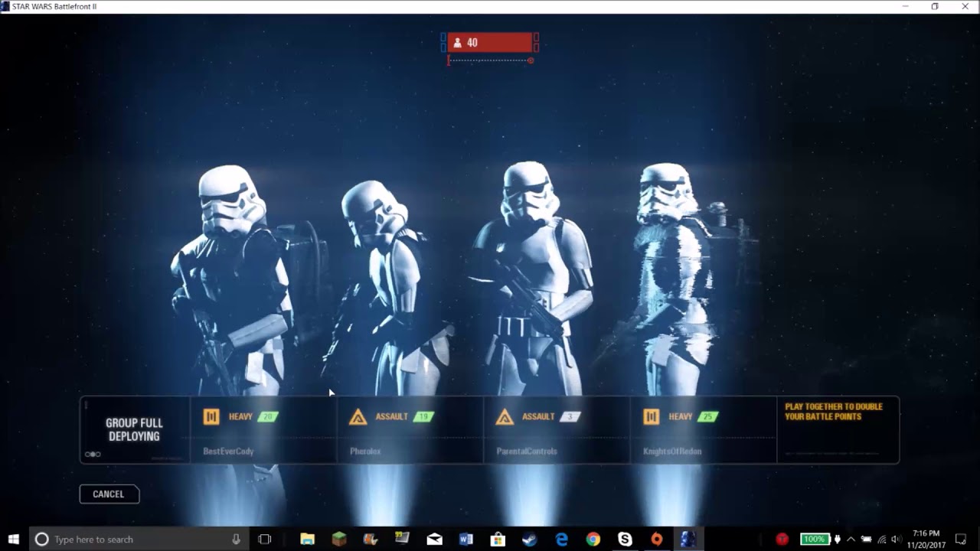The image size is (980, 551).
Task: Click the player name BestEverCody
Action: tap(228, 452)
